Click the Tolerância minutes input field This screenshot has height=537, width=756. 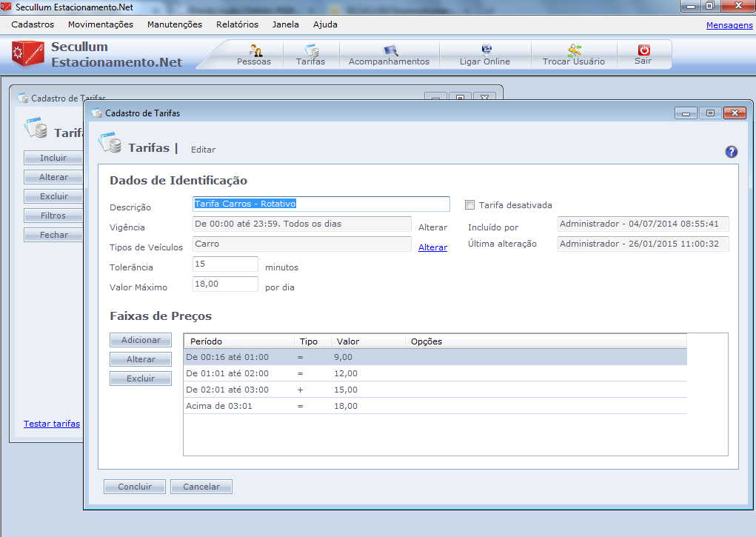pyautogui.click(x=225, y=264)
